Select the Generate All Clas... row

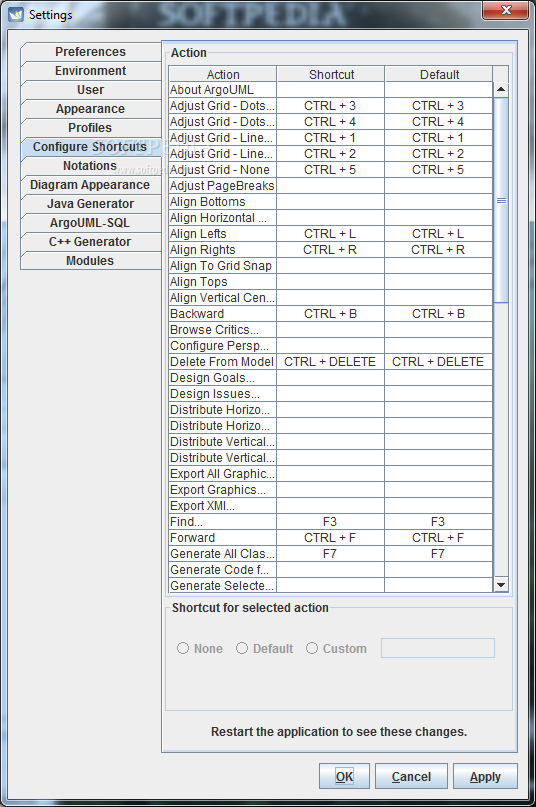[331, 553]
